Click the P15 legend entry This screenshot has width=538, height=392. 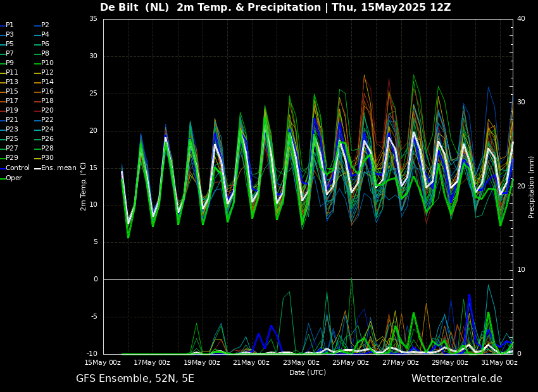coord(12,92)
